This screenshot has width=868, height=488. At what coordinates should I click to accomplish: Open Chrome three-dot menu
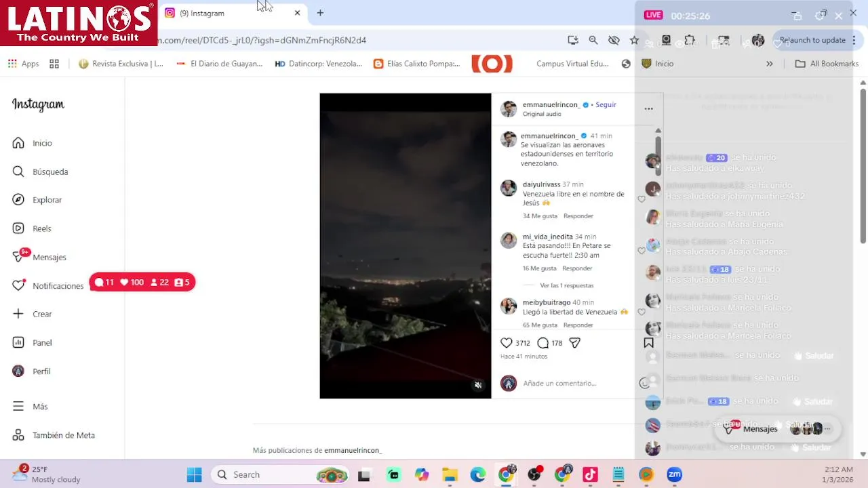[x=854, y=40]
